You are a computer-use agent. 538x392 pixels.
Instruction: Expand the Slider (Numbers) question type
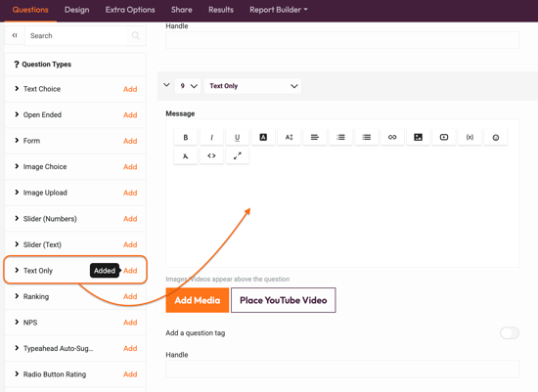(x=17, y=218)
